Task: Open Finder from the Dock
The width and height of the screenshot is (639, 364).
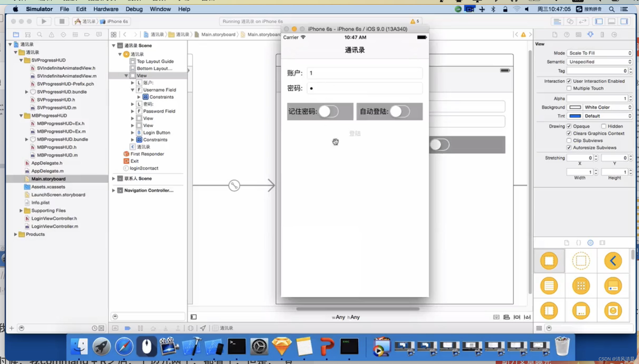Action: pos(79,346)
